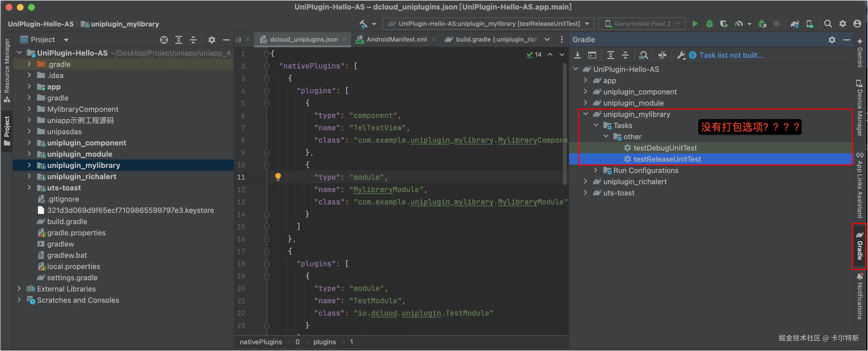868x351 pixels.
Task: Open the Search Everywhere magnifier
Action: coord(828,24)
